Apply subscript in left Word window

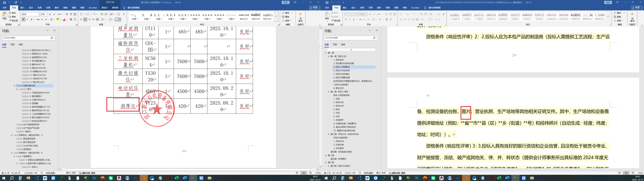(x=42, y=19)
